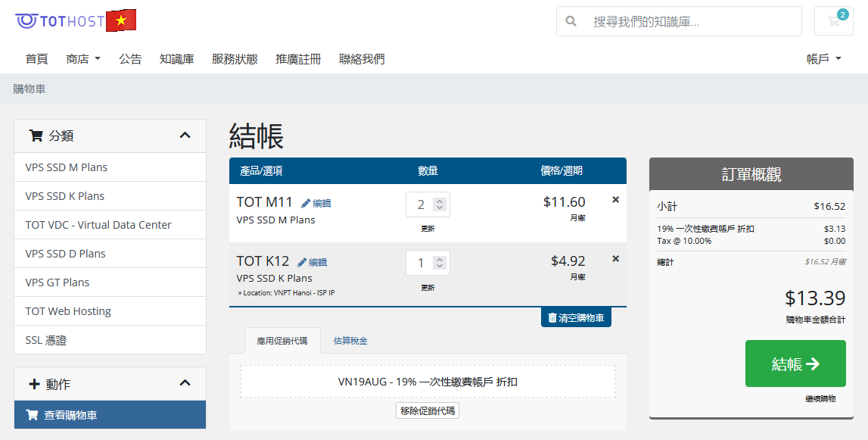868x440 pixels.
Task: Open the VPS GT Plans category
Action: click(x=110, y=282)
